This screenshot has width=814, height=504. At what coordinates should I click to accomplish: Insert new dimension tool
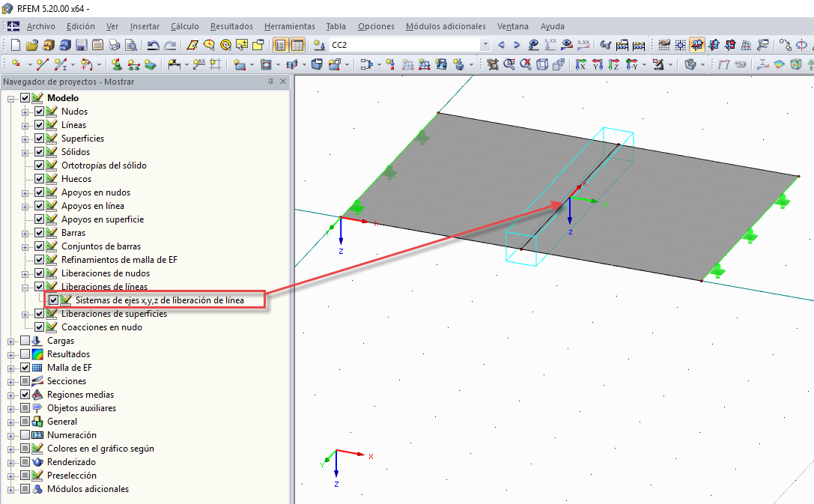pyautogui.click(x=174, y=64)
